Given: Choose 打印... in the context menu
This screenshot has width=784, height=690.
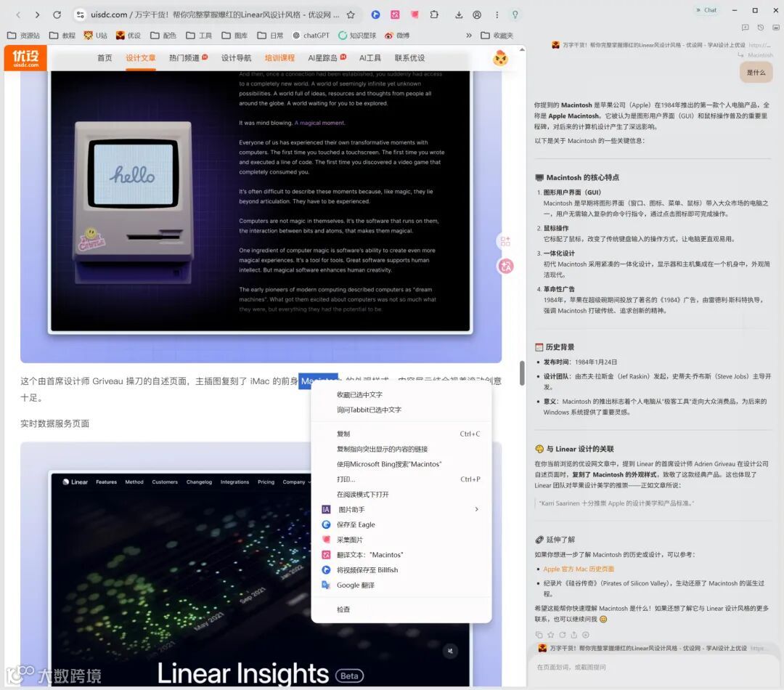Looking at the screenshot, I should pos(401,479).
